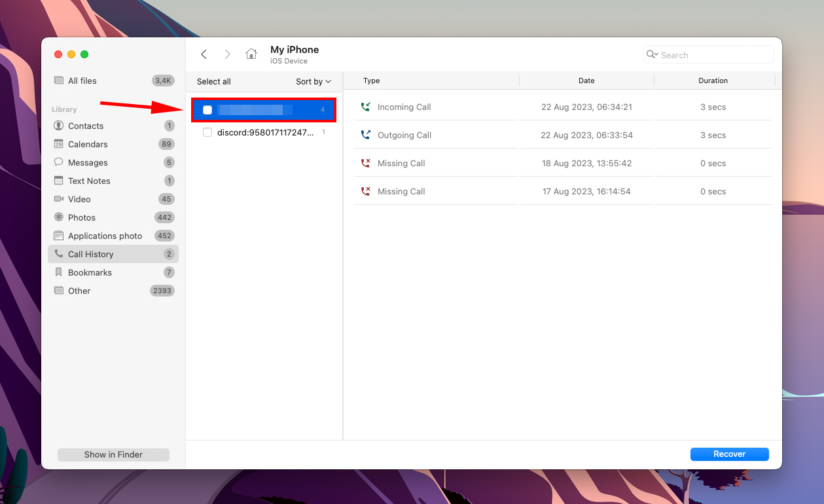
Task: Click date 17 Aug 2023, 16:14:54
Action: pos(586,191)
